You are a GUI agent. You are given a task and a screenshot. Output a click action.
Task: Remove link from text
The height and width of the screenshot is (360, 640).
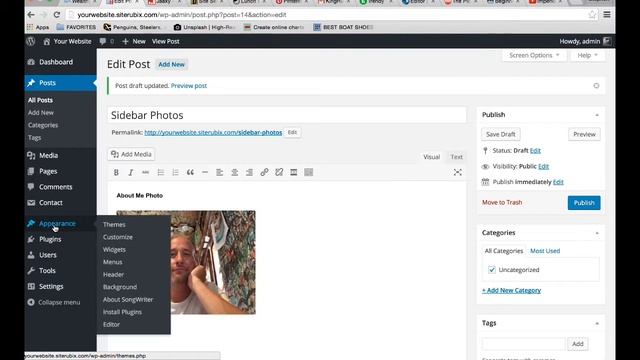(x=279, y=172)
